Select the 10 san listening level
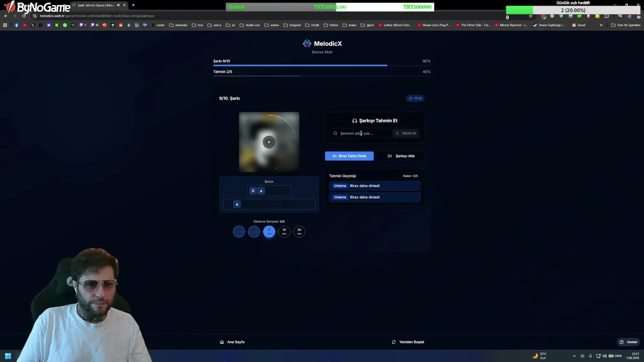 [284, 231]
